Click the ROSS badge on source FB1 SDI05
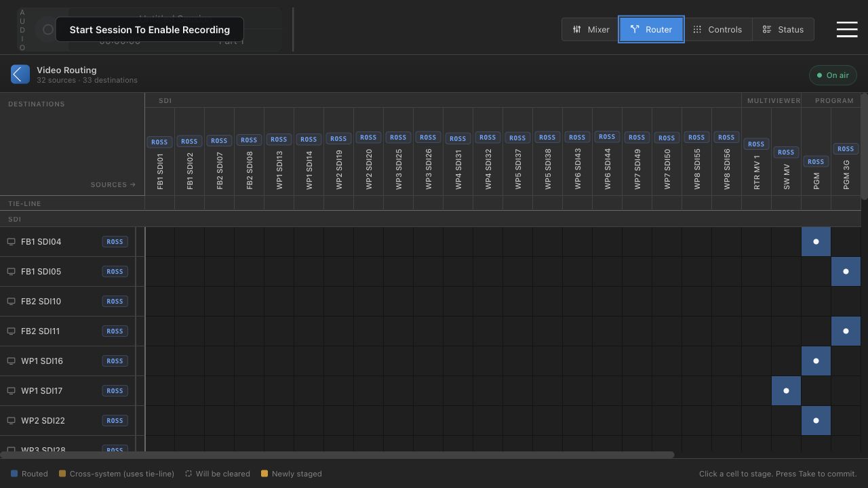Viewport: 868px width, 488px height. pos(115,272)
